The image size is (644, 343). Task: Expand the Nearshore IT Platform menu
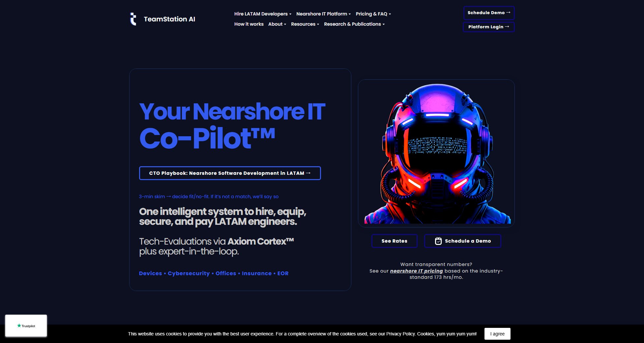click(x=323, y=14)
